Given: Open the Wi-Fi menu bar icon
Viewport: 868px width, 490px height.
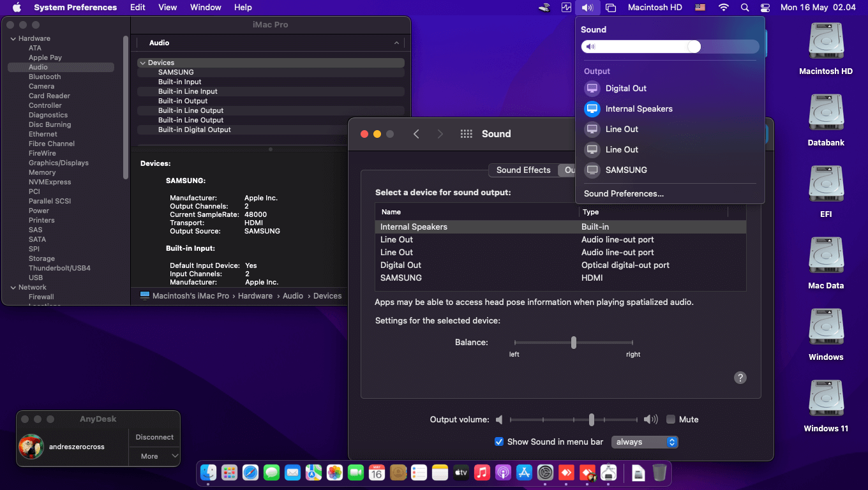Looking at the screenshot, I should [x=723, y=8].
